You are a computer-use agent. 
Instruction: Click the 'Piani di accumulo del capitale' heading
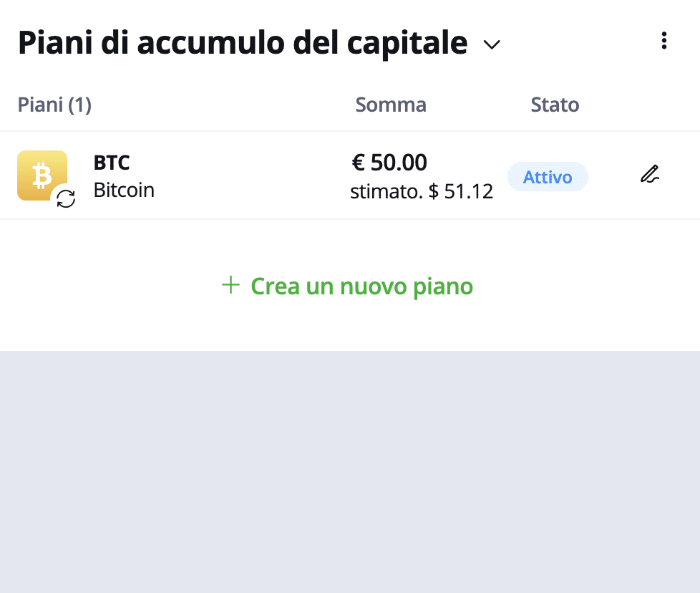(243, 43)
